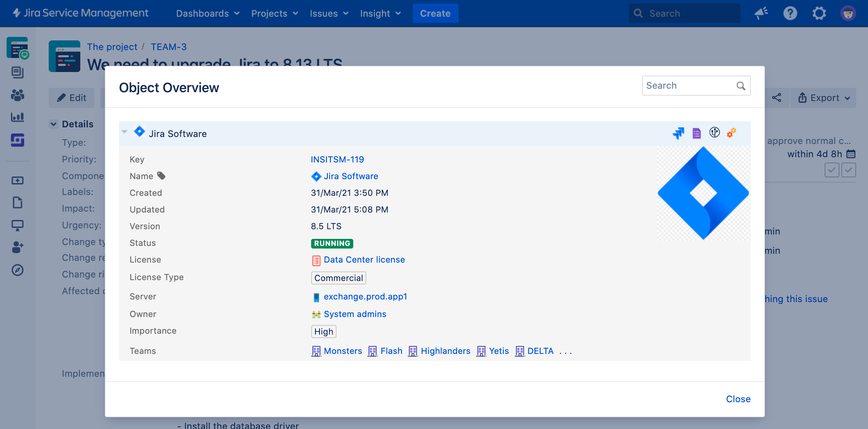Viewport: 868px width, 429px height.
Task: Open the Highlanders team link
Action: [445, 351]
